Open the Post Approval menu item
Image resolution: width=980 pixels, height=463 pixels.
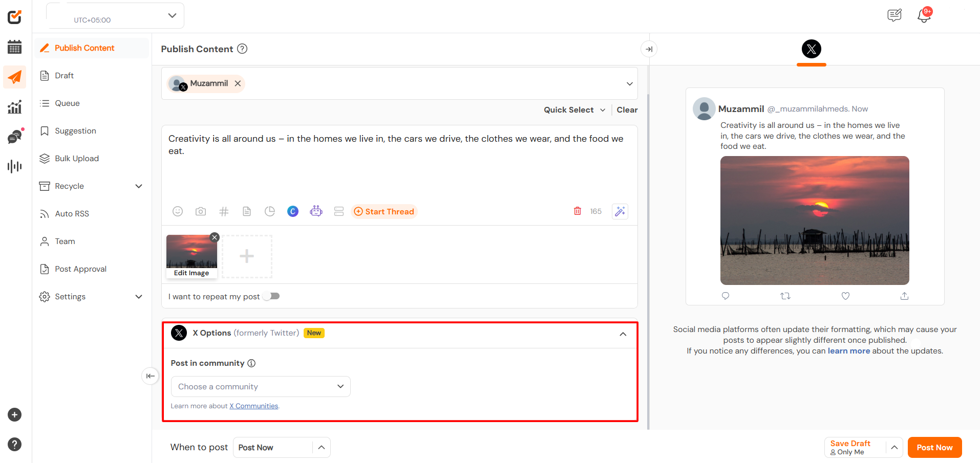click(92, 269)
